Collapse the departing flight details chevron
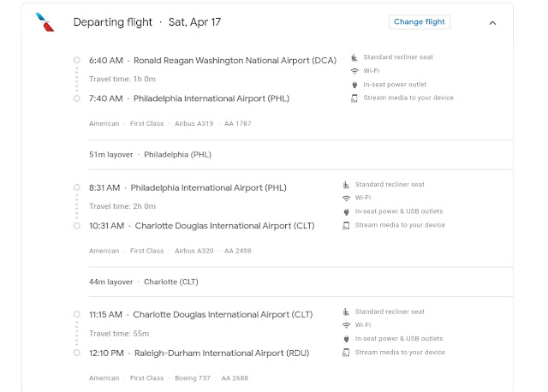The width and height of the screenshot is (548, 392). click(492, 23)
